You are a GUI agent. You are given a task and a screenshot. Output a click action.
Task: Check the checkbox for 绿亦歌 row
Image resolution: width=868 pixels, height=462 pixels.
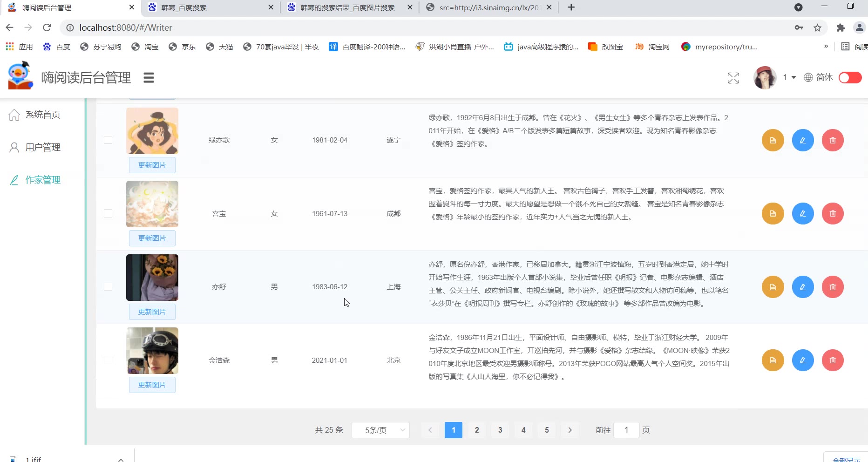pos(108,140)
